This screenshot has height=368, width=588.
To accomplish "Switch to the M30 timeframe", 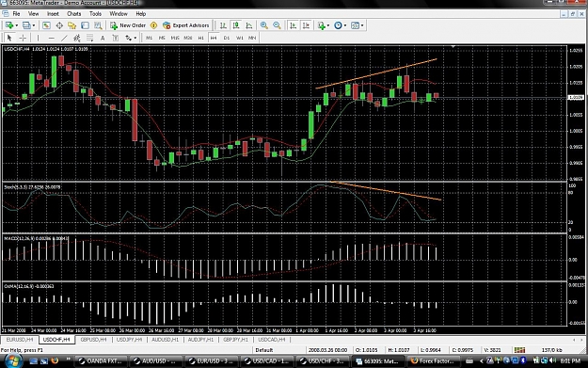I will (x=188, y=38).
